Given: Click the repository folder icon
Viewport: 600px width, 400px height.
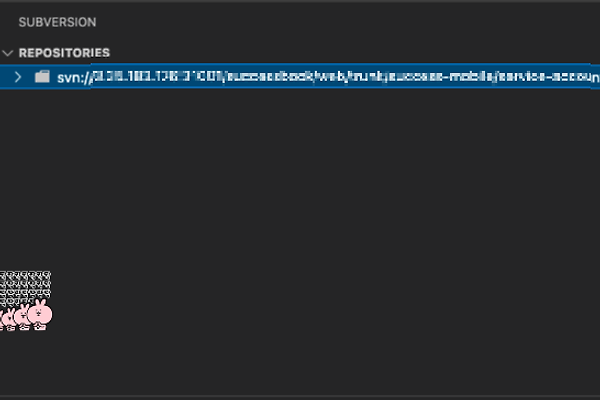Looking at the screenshot, I should [42, 77].
